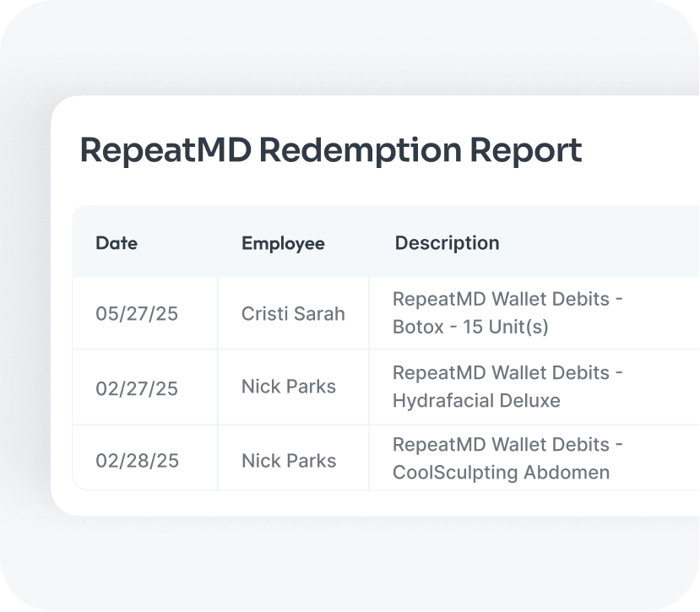Image resolution: width=700 pixels, height=612 pixels.
Task: Click the Description column header
Action: click(x=447, y=243)
